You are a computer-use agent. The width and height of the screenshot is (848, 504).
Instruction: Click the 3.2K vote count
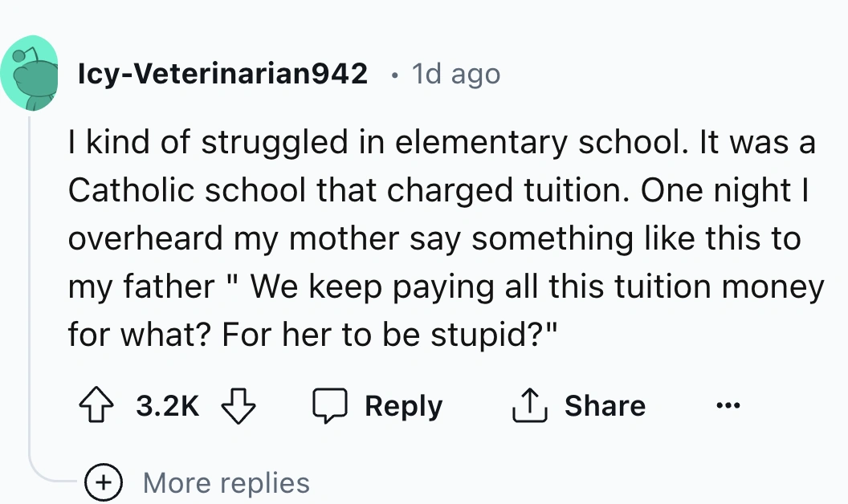(x=167, y=405)
